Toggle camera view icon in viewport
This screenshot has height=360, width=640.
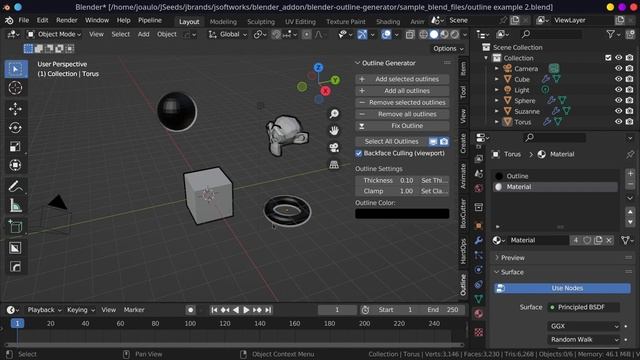point(334,147)
